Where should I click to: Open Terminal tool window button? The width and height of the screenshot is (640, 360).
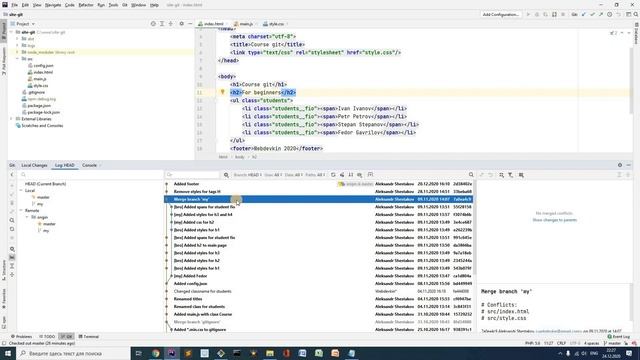(x=89, y=337)
